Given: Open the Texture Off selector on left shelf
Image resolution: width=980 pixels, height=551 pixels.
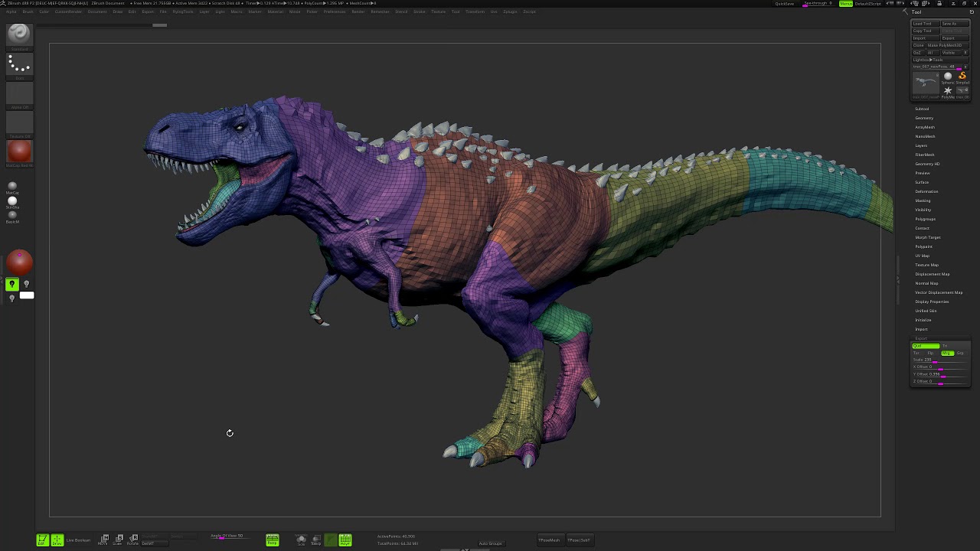Looking at the screenshot, I should [19, 123].
